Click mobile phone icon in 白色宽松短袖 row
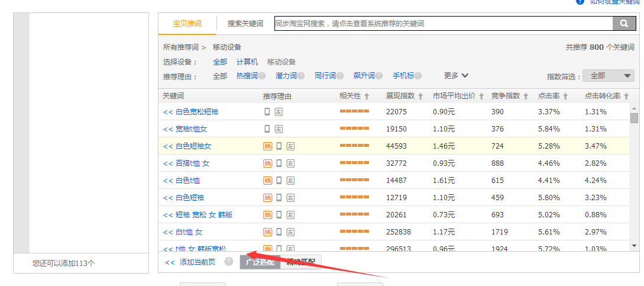This screenshot has height=286, width=644. click(267, 112)
